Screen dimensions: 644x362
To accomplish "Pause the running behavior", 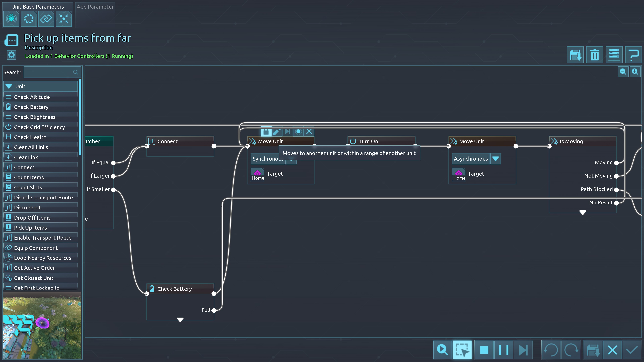I will pos(503,349).
